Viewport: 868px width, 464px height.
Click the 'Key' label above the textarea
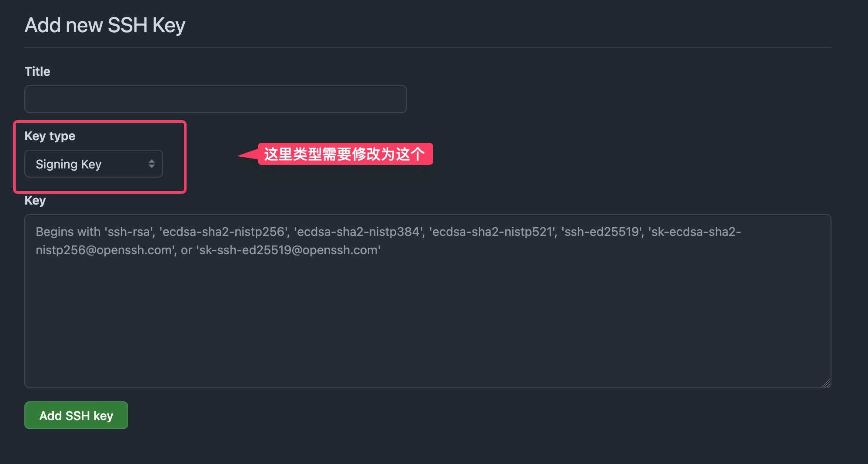[35, 200]
